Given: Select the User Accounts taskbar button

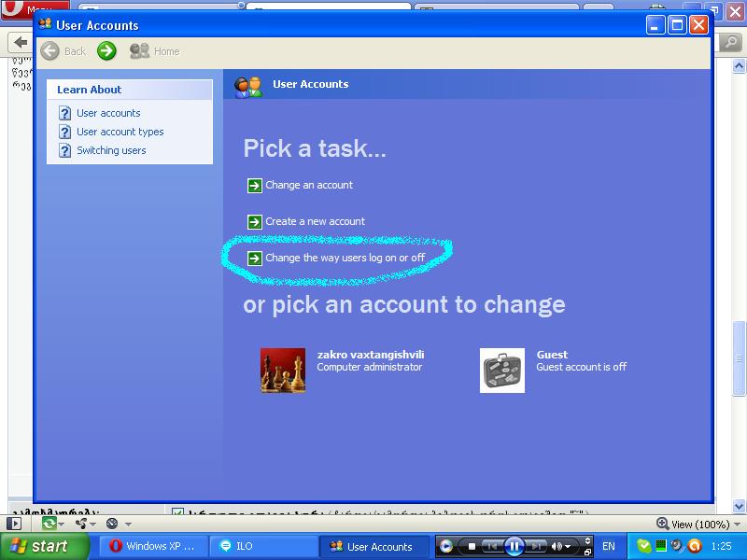Looking at the screenshot, I should [375, 546].
